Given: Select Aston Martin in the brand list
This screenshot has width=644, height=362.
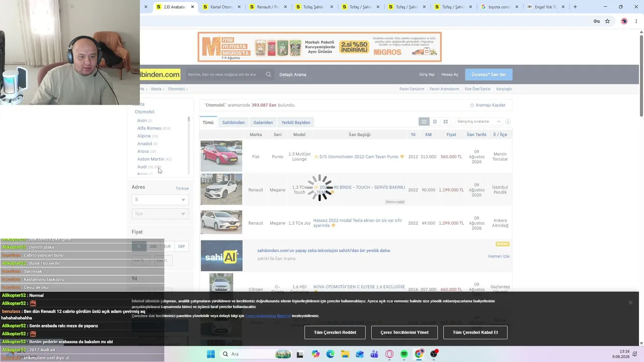Looking at the screenshot, I should coord(151,159).
